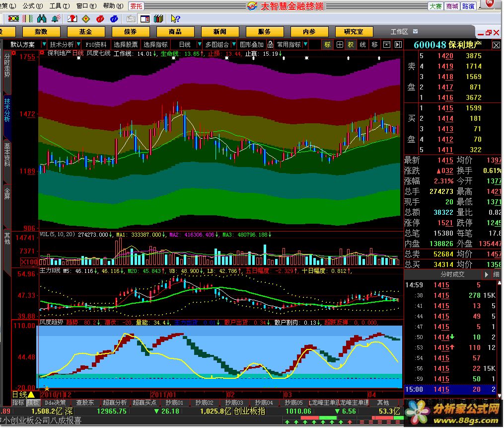Screen dimensions: 504x428
Task: Click the ticker headline 中小创业板公司八成报喜
Action: point(41,420)
